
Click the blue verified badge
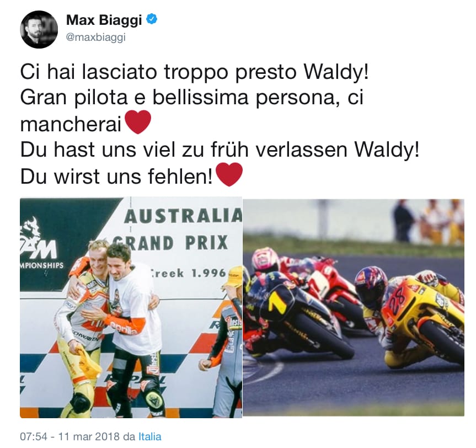(152, 20)
